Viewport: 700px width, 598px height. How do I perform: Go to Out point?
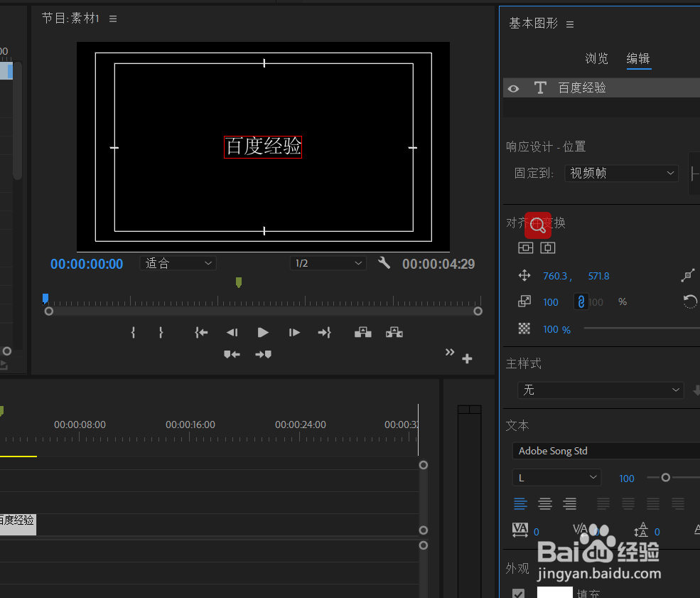coord(325,332)
